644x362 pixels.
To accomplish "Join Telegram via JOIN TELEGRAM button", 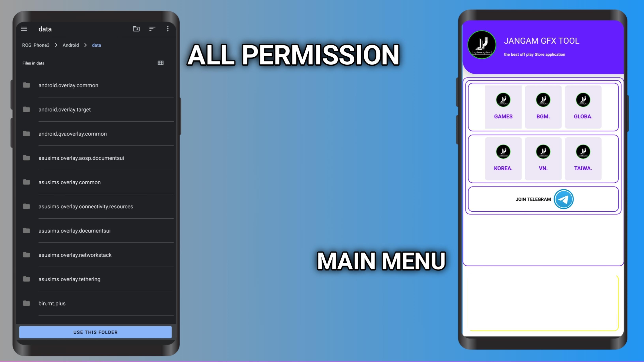I will pos(543,199).
